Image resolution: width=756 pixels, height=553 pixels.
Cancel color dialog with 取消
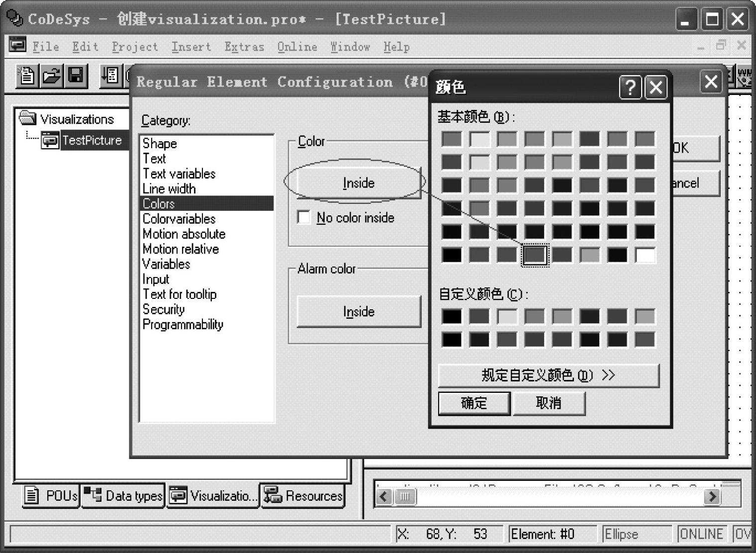click(x=549, y=403)
